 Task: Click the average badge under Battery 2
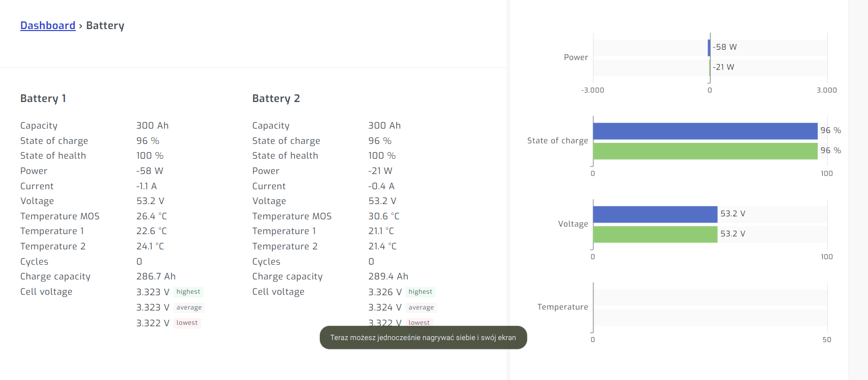pyautogui.click(x=421, y=307)
